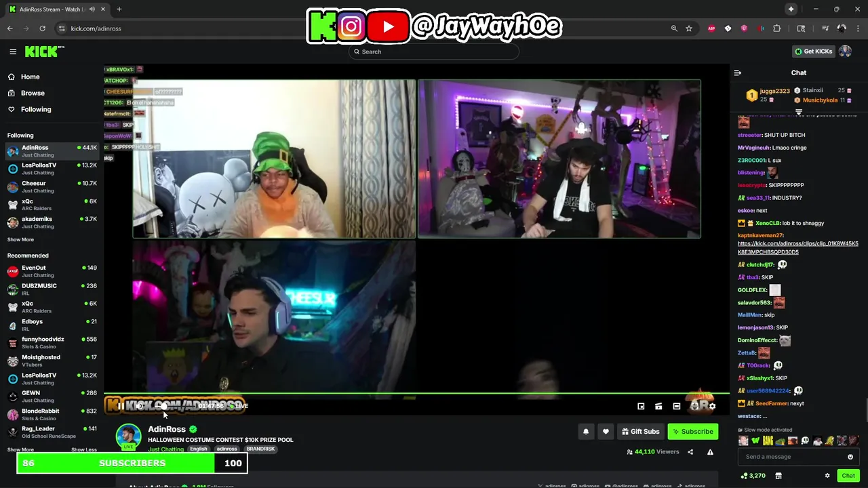This screenshot has width=868, height=488.
Task: Click the Get KICKs button
Action: (x=813, y=52)
